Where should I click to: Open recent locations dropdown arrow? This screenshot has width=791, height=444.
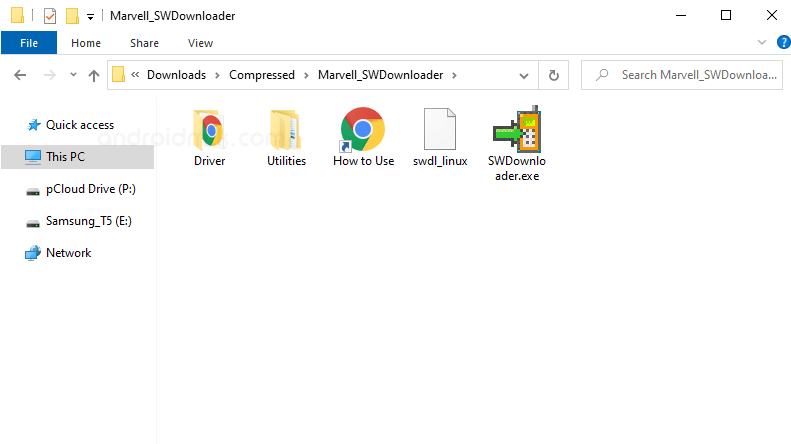click(73, 75)
